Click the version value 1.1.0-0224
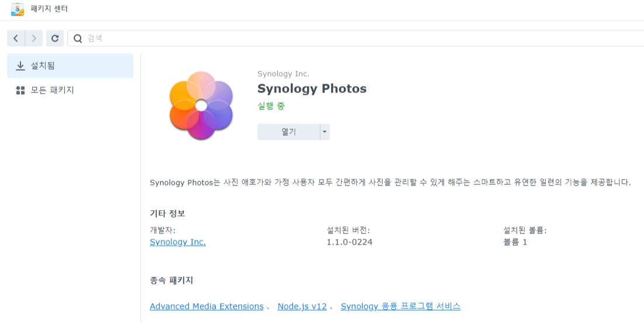644x323 pixels. click(x=350, y=242)
